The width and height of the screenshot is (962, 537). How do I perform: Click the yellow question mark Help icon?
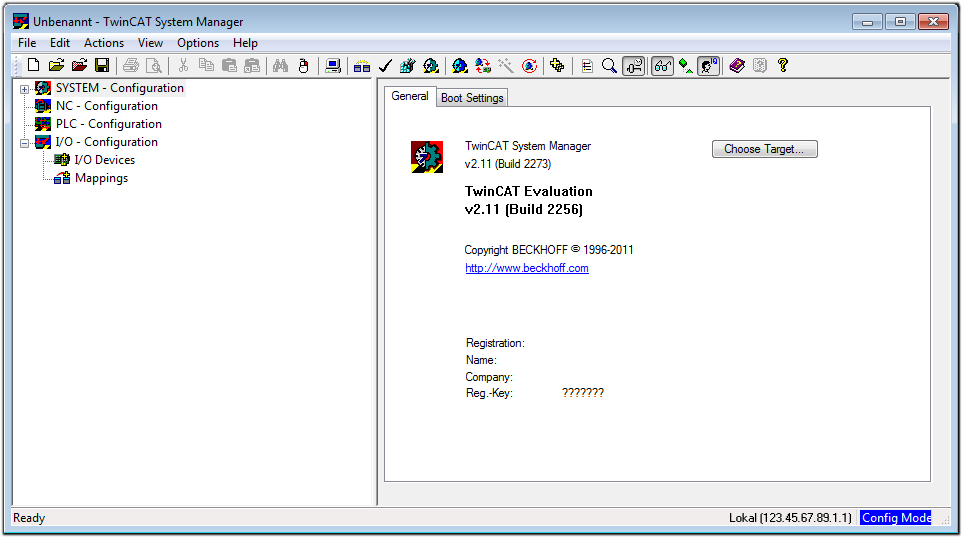click(783, 66)
